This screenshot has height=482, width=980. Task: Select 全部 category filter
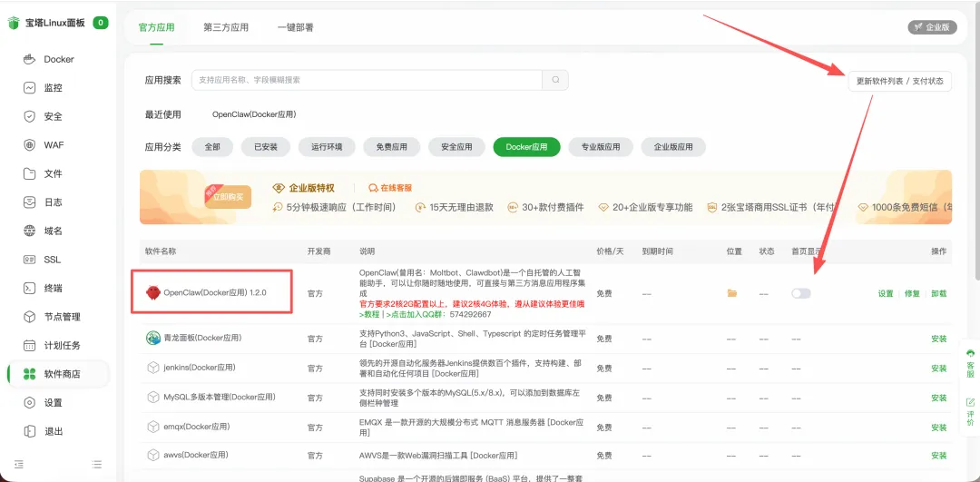212,147
